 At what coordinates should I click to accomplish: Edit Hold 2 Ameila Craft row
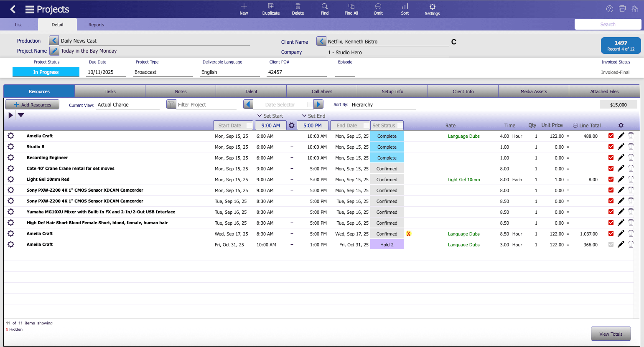click(621, 244)
